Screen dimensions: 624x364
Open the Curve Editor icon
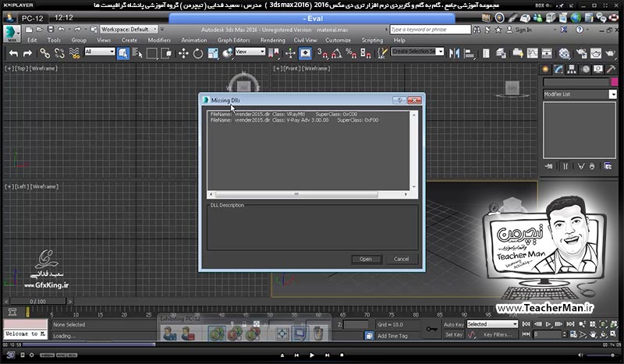click(533, 53)
